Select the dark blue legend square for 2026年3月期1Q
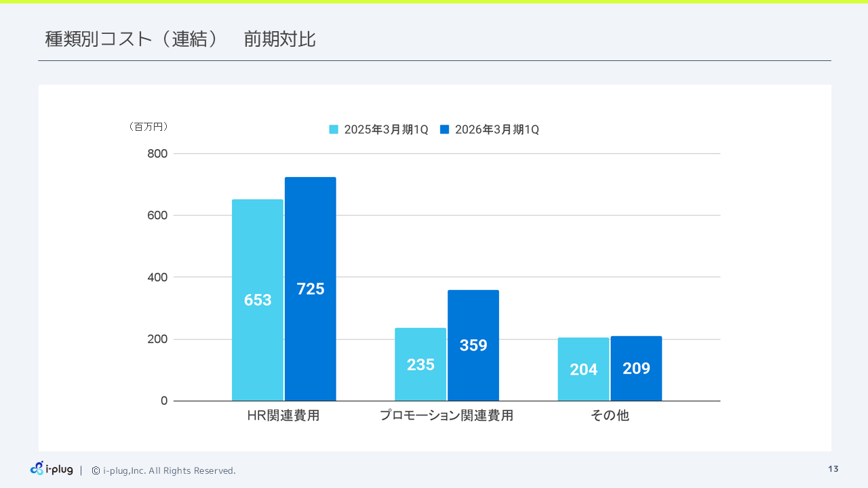This screenshot has width=868, height=488. tap(446, 129)
